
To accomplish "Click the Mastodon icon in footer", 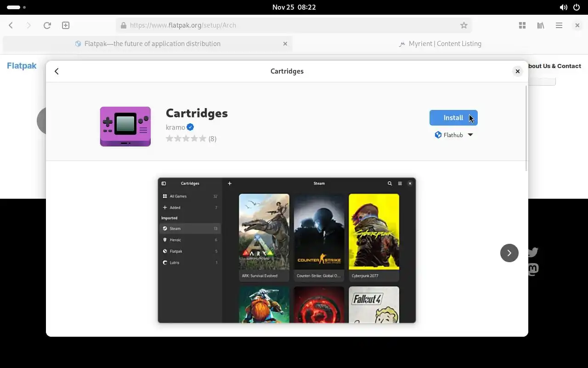I will tap(533, 270).
